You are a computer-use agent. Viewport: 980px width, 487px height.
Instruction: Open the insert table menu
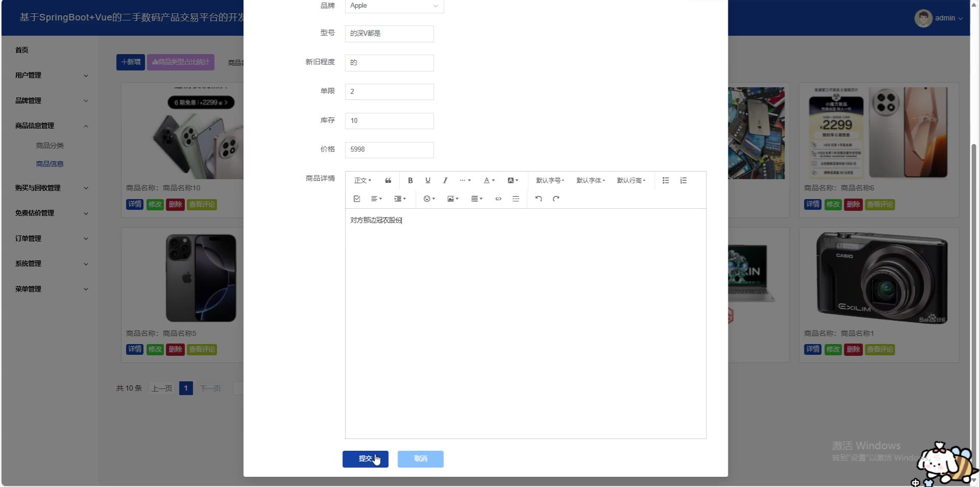[x=477, y=199]
